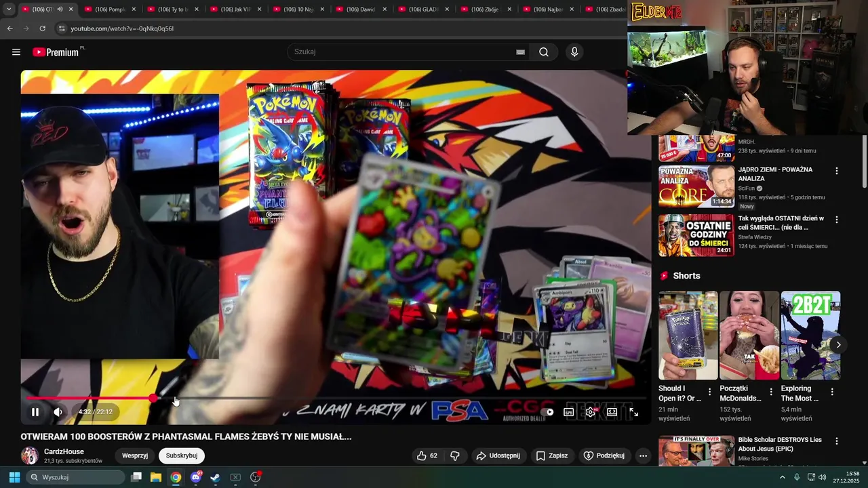Open the on-screen keyboard in search box
Viewport: 868px width, 488px height.
[x=520, y=52]
